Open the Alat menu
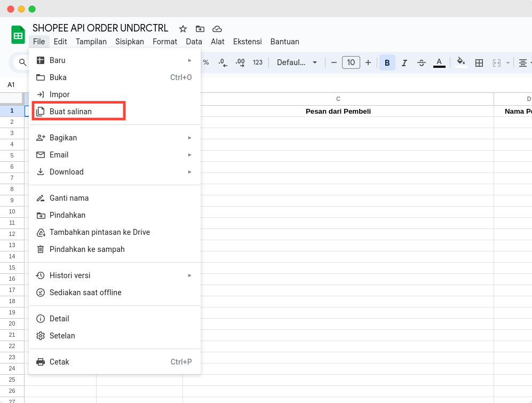This screenshot has width=532, height=403. click(x=218, y=42)
